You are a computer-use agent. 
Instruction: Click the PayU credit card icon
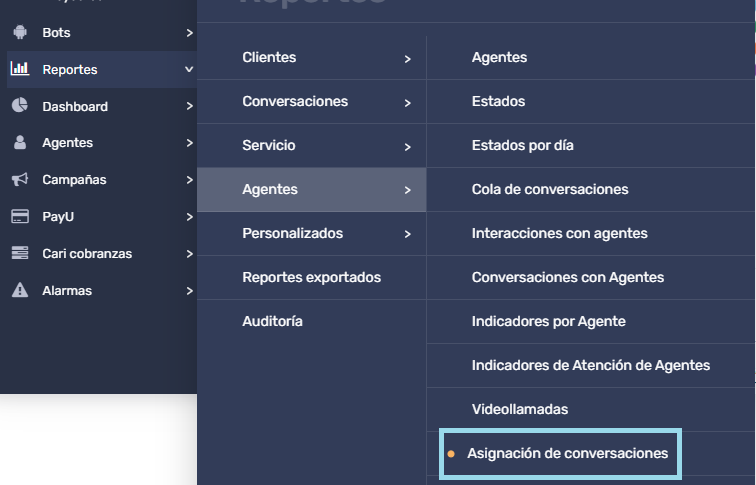(20, 216)
